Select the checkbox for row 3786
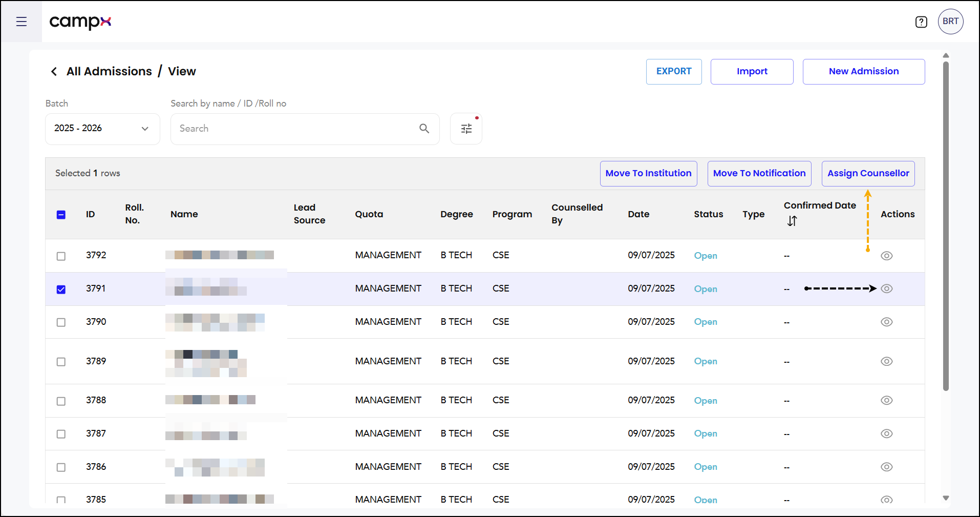Image resolution: width=980 pixels, height=517 pixels. coord(61,467)
